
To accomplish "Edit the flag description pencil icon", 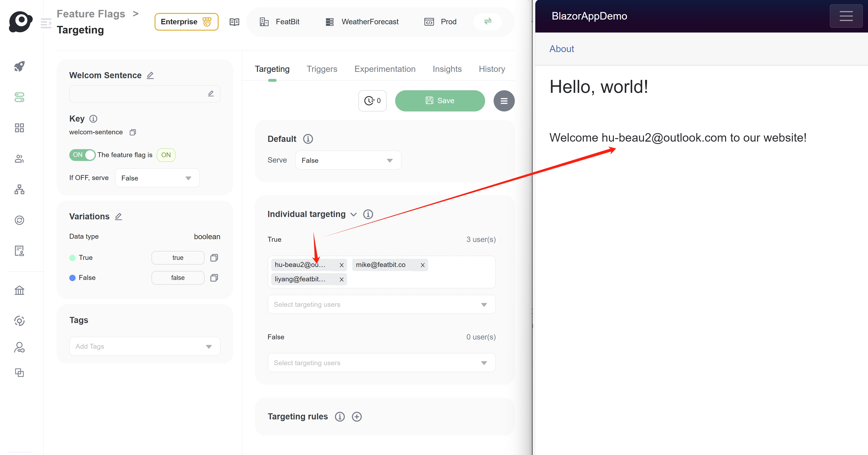I will pos(211,94).
